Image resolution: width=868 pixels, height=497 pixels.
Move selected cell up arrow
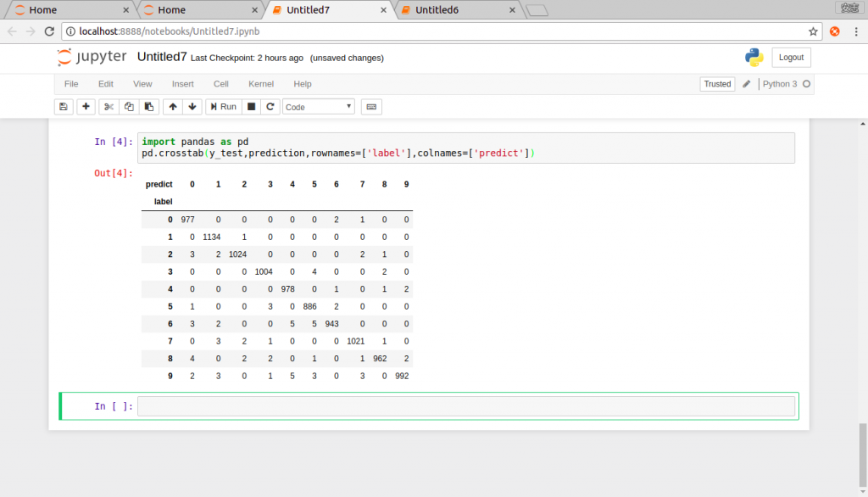tap(173, 106)
